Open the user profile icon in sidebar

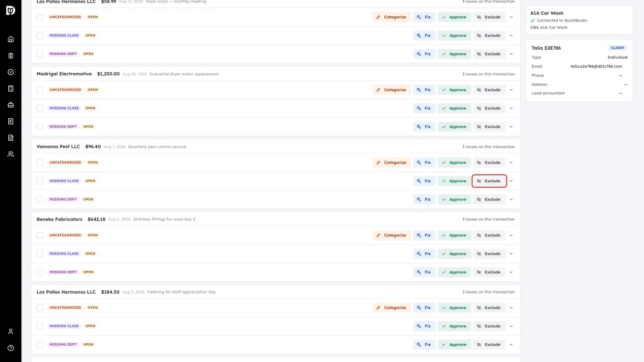tap(11, 332)
